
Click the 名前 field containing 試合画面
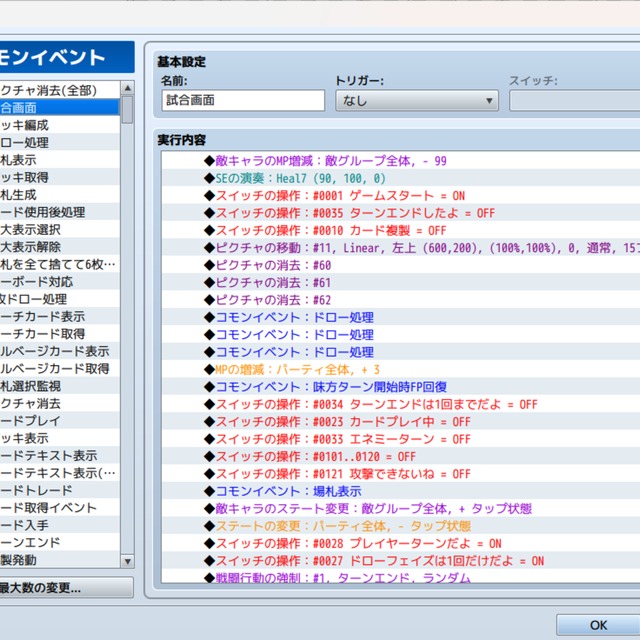[242, 100]
